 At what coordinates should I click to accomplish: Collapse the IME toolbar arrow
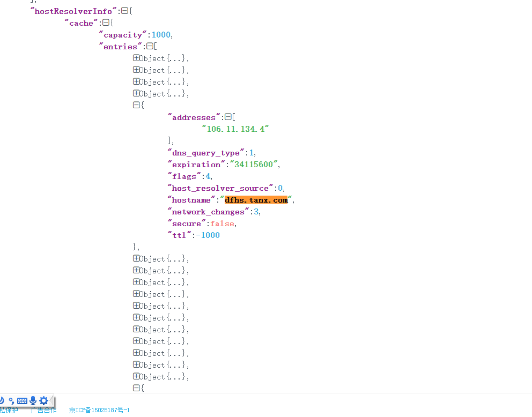coord(51,401)
